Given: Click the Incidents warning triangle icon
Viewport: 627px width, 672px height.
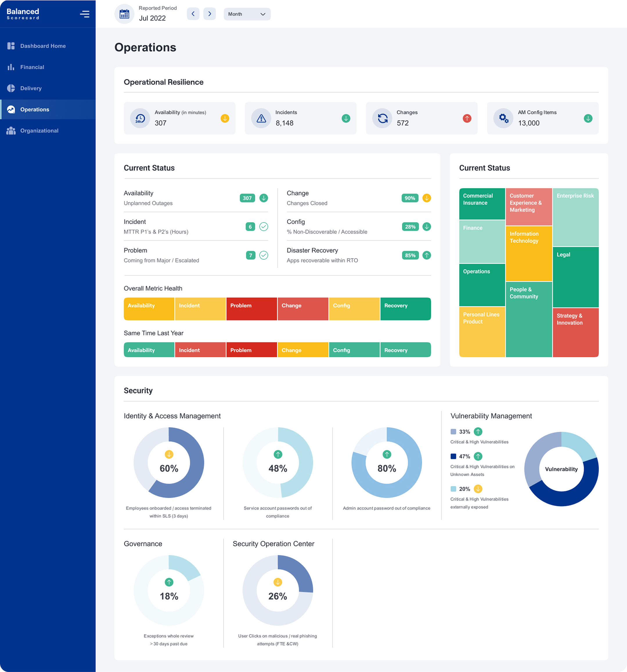Looking at the screenshot, I should point(261,118).
